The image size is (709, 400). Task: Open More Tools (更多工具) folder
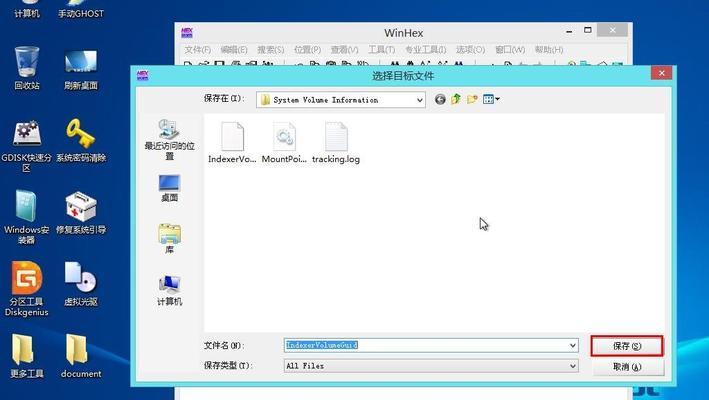click(27, 356)
